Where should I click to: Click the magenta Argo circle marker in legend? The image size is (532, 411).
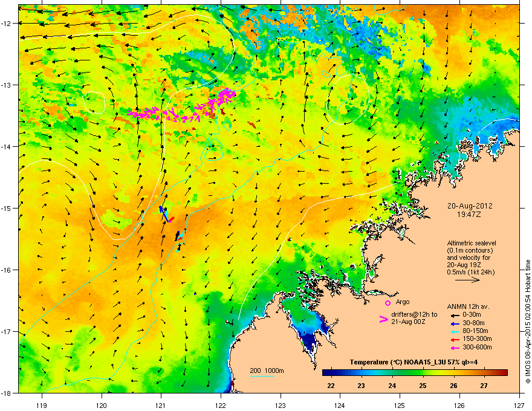(x=388, y=303)
